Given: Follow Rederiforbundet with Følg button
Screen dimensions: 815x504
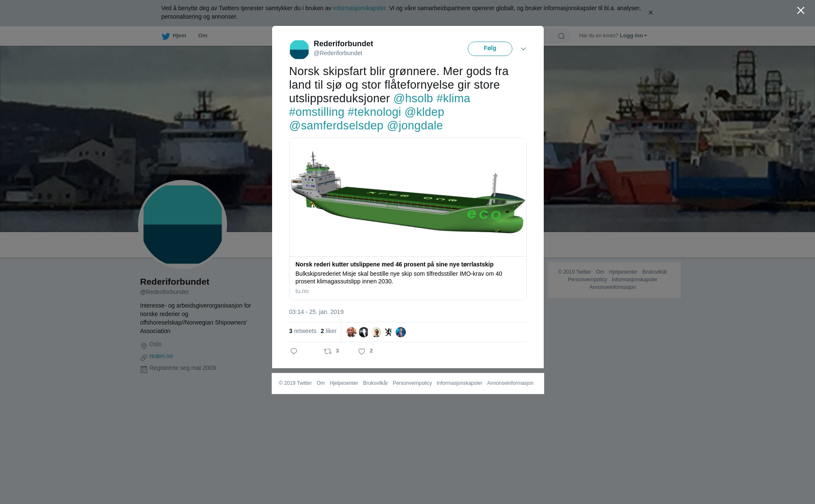Looking at the screenshot, I should [x=490, y=49].
